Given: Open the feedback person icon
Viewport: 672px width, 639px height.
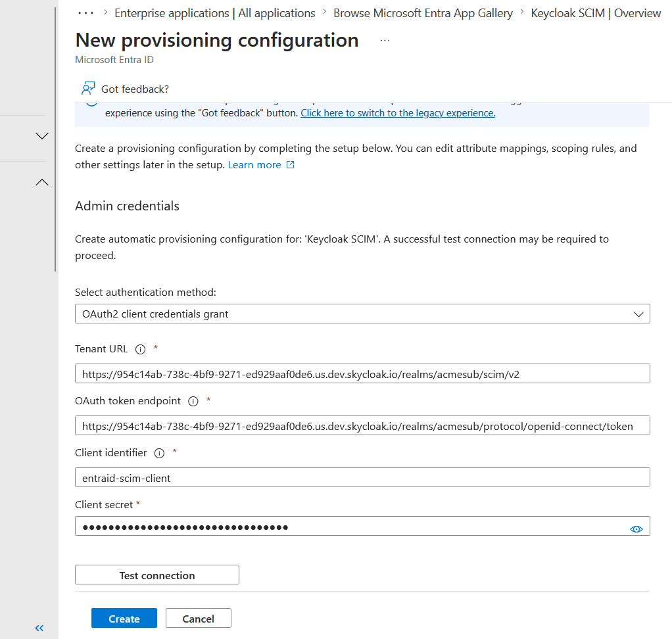Looking at the screenshot, I should click(x=88, y=88).
